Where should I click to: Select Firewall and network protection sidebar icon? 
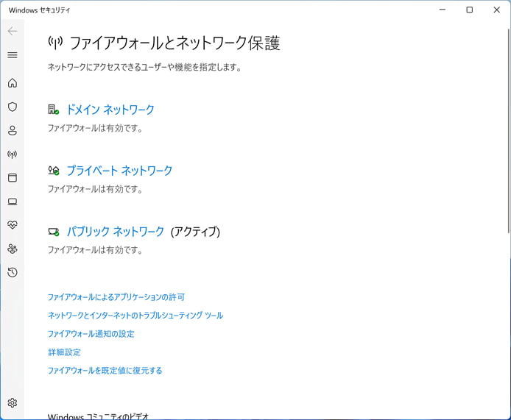(13, 154)
